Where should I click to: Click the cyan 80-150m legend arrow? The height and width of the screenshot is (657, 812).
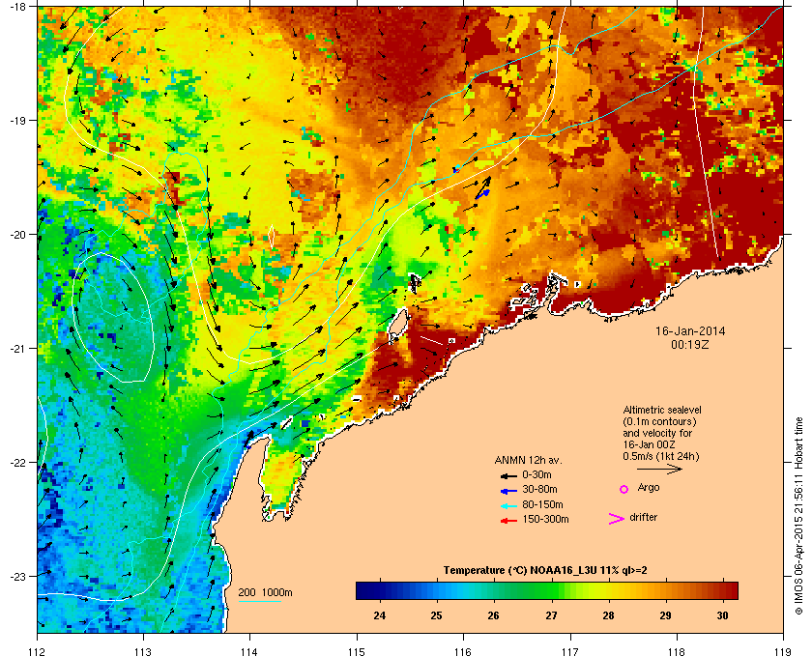point(508,506)
